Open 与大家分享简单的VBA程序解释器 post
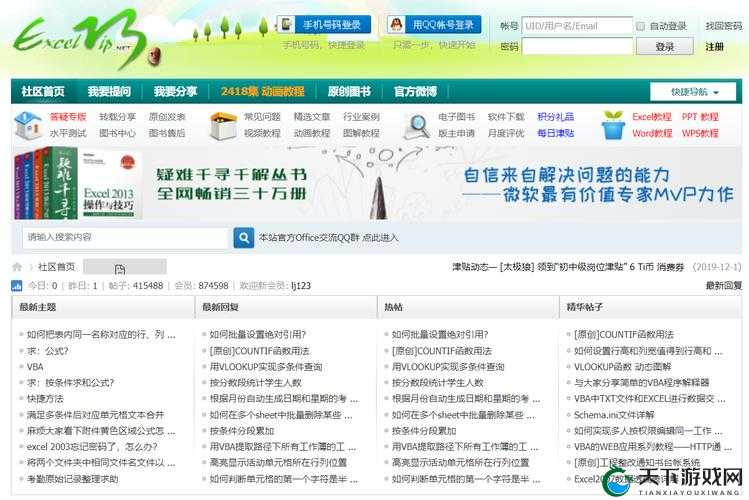Image resolution: width=749 pixels, height=500 pixels. click(642, 383)
